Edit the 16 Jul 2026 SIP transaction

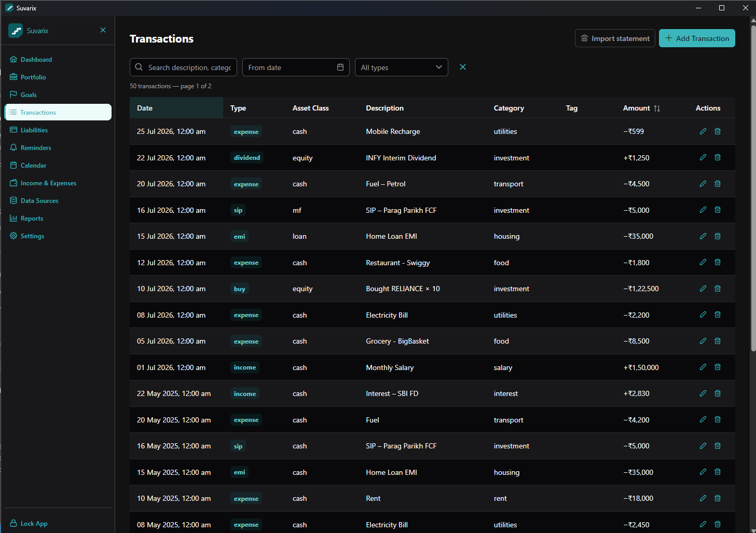point(703,210)
